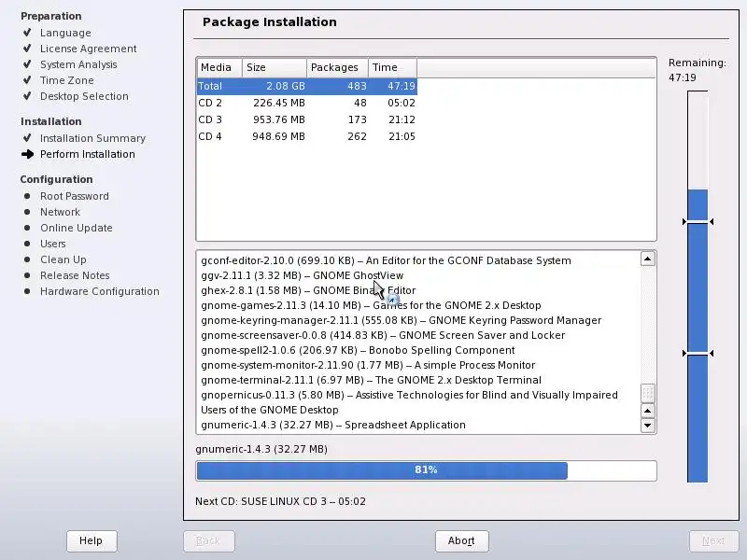Click the ggv-2.11.1 GNOME GhostView line
This screenshot has width=747, height=560.
pos(302,275)
